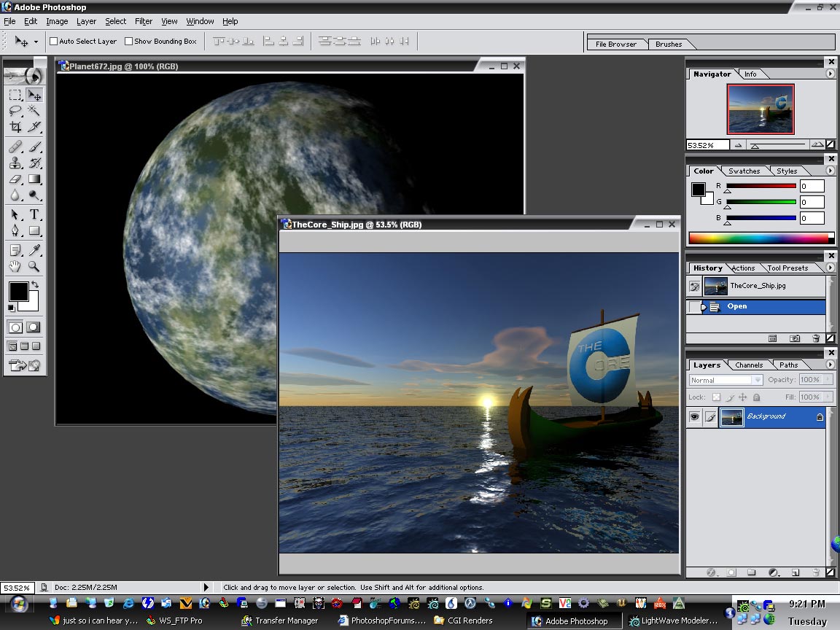Screen dimensions: 840x630
Task: Pick the Lasso tool
Action: pos(15,111)
